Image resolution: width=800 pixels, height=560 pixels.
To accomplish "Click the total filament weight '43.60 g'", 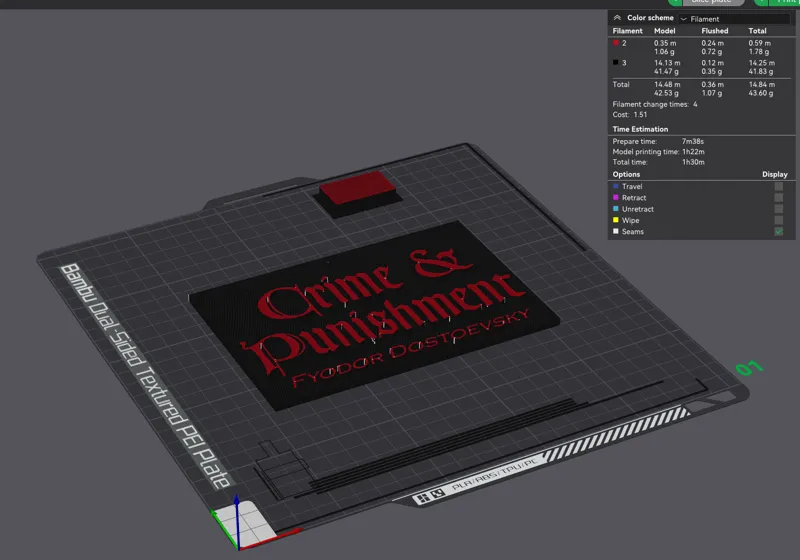I will coord(761,93).
